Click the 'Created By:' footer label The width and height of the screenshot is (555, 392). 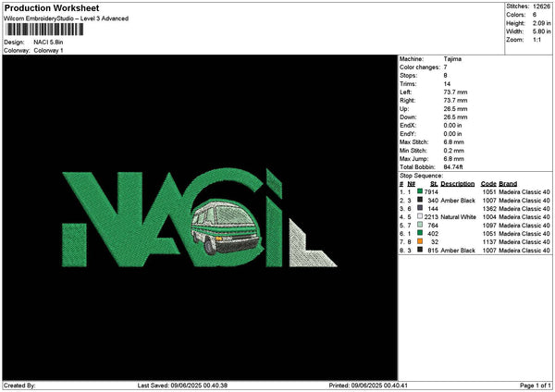pyautogui.click(x=19, y=386)
